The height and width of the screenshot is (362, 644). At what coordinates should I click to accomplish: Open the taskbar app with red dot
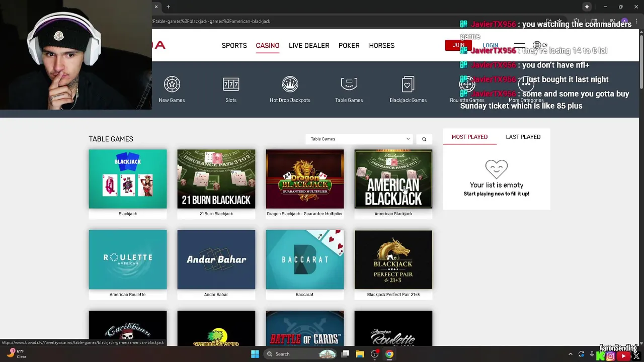374,354
